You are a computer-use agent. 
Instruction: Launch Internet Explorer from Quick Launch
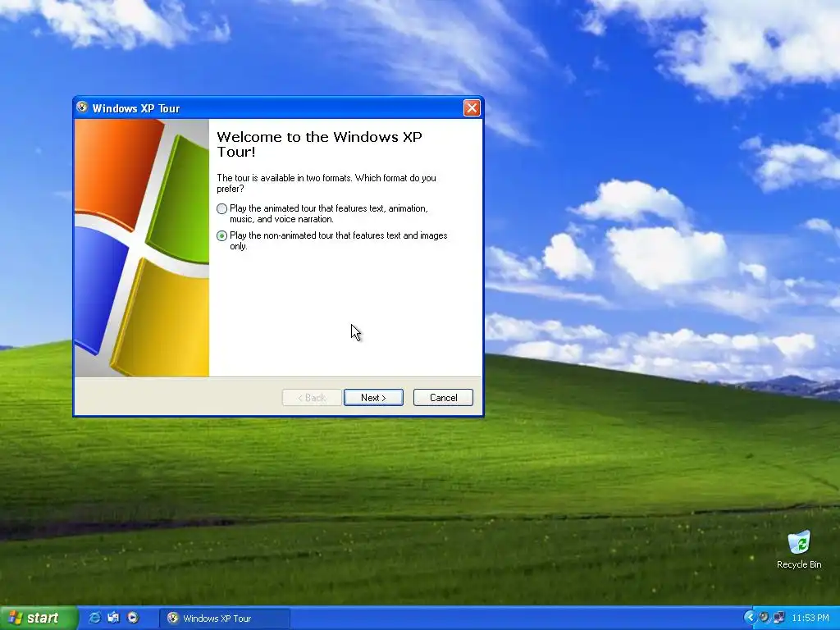click(95, 618)
